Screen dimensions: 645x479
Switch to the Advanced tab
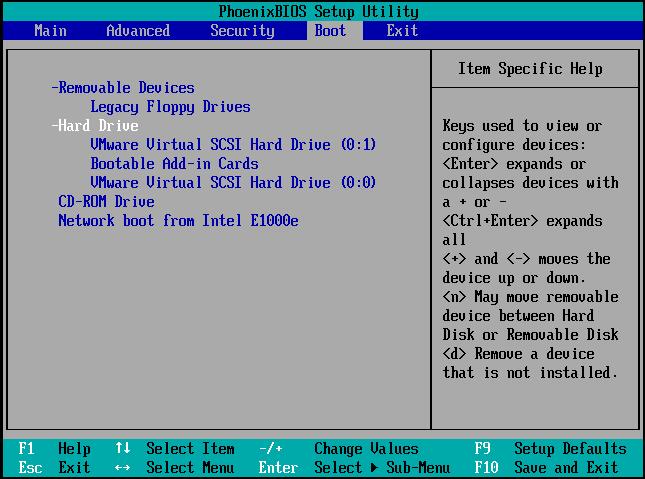point(138,31)
